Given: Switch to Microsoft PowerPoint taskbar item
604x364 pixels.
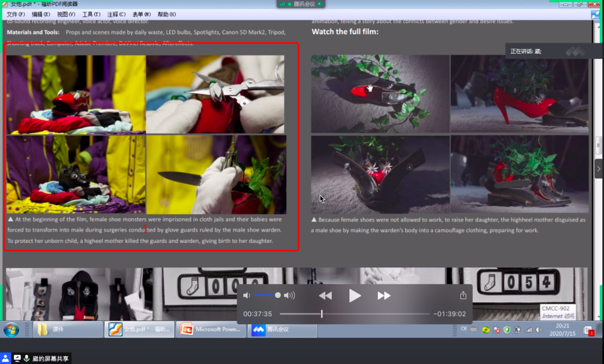Looking at the screenshot, I should pyautogui.click(x=211, y=329).
